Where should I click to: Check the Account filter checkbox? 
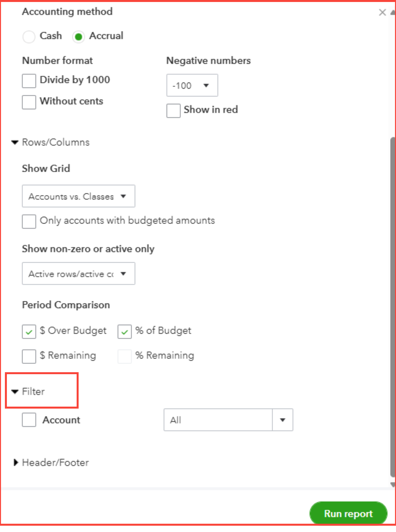[x=29, y=420]
